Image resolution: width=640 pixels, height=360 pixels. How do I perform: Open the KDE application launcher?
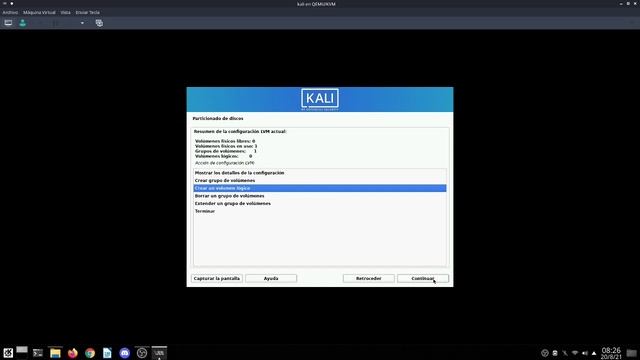(x=8, y=353)
